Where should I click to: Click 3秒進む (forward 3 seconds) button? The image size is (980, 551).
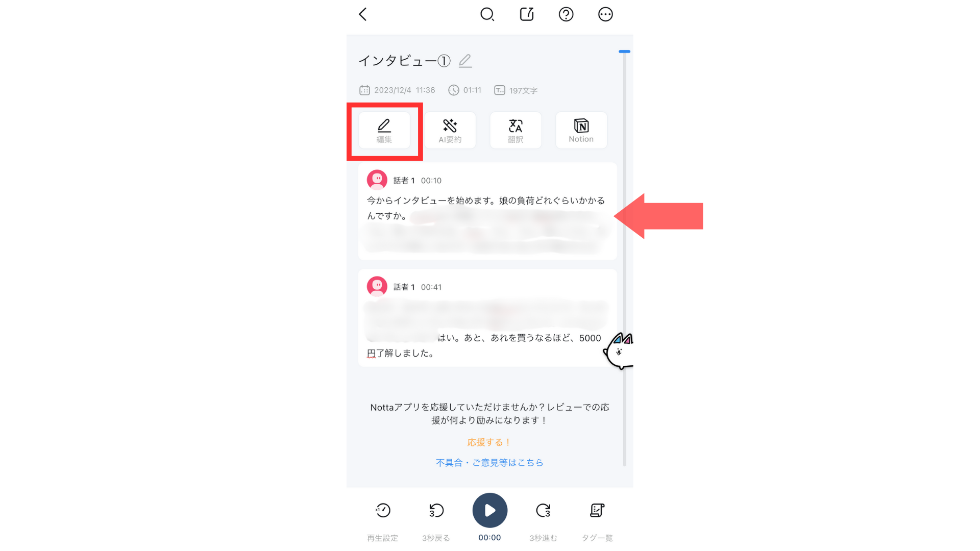point(544,510)
